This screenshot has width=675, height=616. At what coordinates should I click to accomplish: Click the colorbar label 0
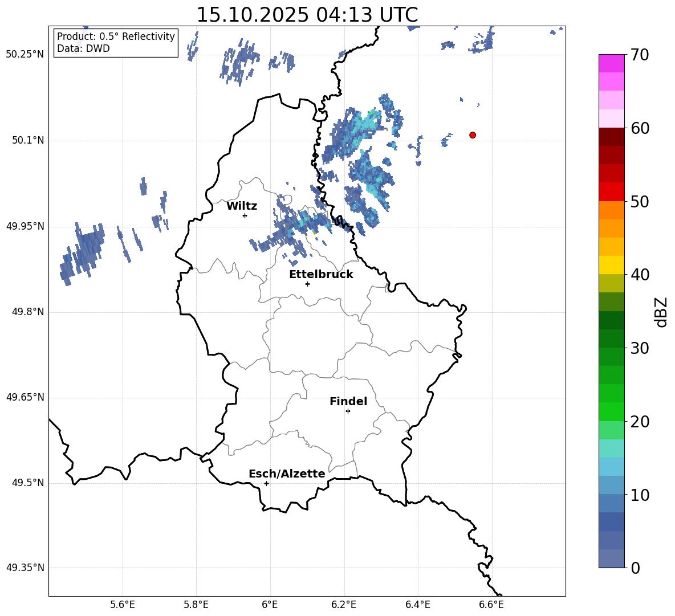tap(635, 568)
